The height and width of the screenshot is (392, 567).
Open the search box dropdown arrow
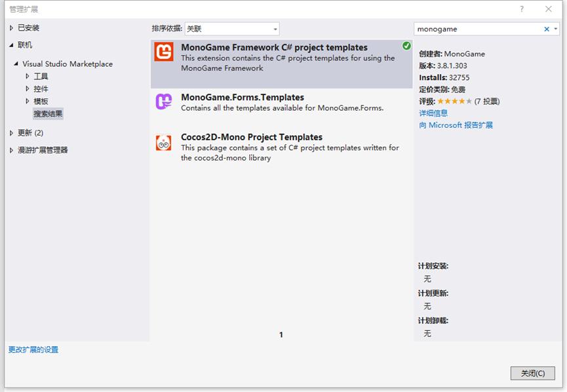556,29
